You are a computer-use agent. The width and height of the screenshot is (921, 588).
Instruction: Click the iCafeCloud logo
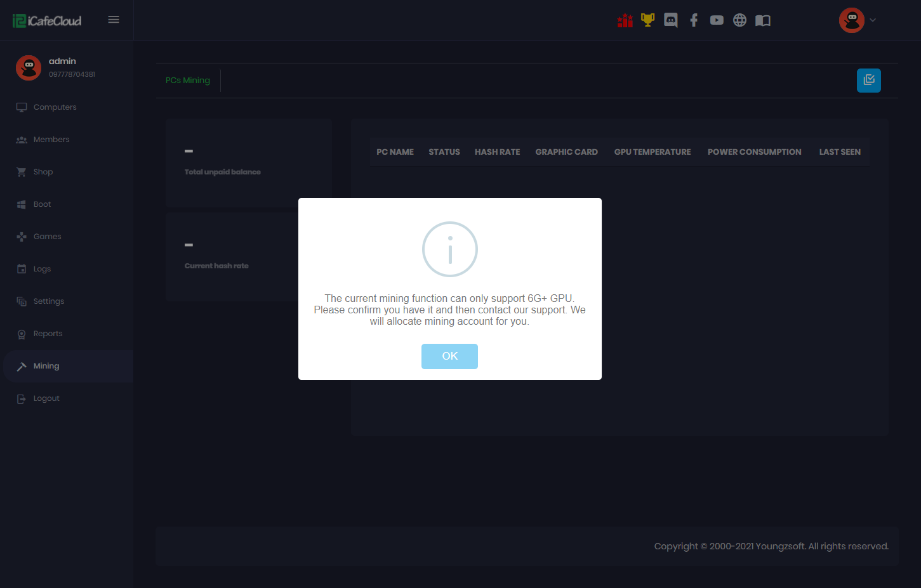pyautogui.click(x=48, y=21)
